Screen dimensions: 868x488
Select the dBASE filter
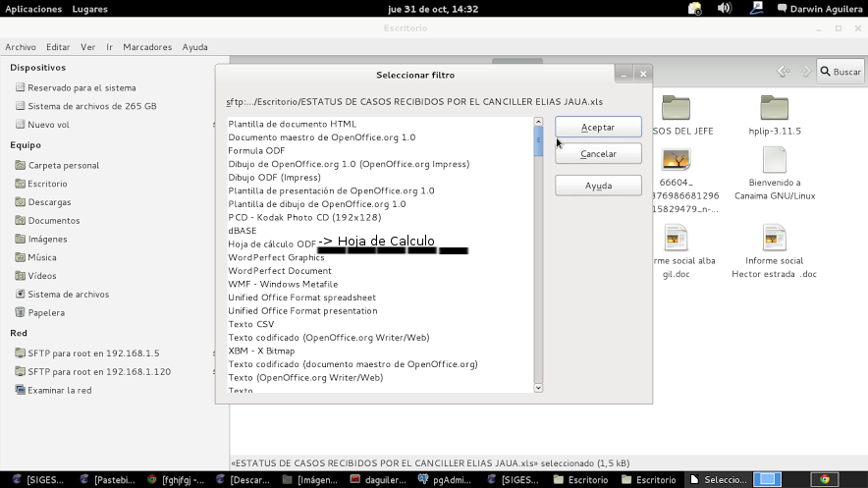243,230
